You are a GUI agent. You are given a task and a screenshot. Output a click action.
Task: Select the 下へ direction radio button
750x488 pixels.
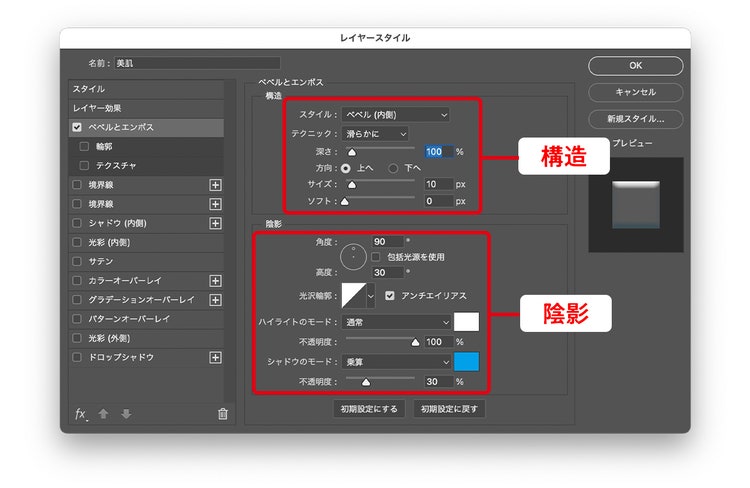pos(393,168)
